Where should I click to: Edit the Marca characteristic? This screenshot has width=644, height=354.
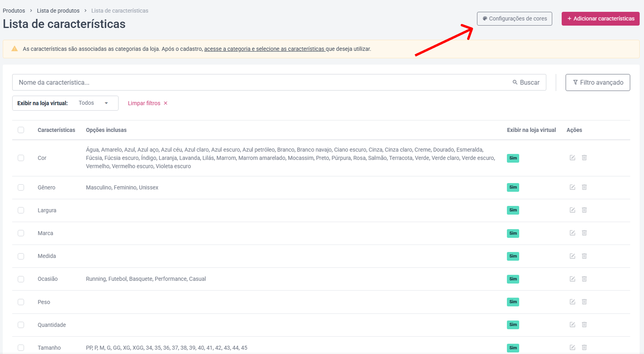point(572,233)
